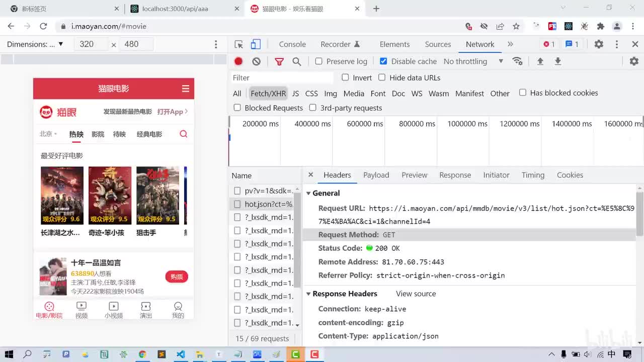Click the headers pane vertical scrollbar
The width and height of the screenshot is (644, 362).
point(639,214)
